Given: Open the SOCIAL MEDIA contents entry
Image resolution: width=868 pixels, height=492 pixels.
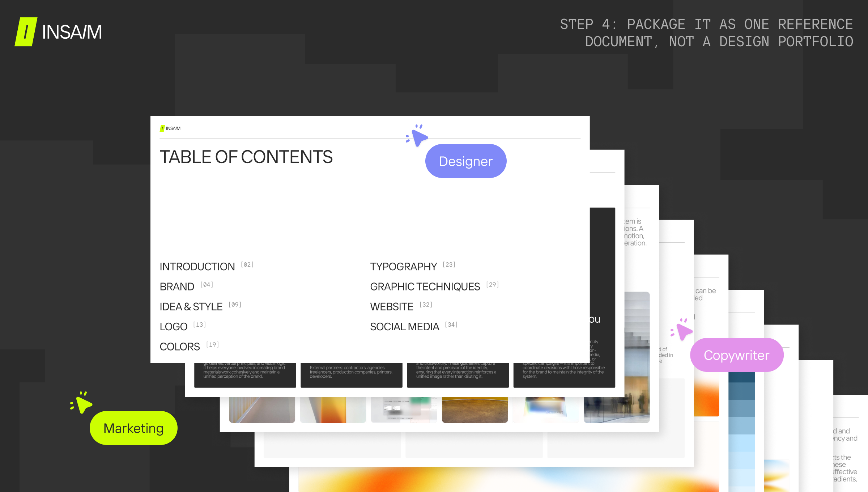Looking at the screenshot, I should point(414,326).
